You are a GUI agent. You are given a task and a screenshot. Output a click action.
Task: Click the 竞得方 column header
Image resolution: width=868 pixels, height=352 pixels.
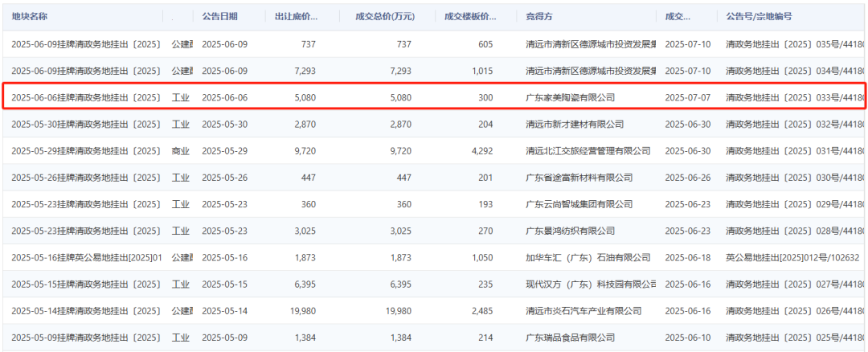538,16
